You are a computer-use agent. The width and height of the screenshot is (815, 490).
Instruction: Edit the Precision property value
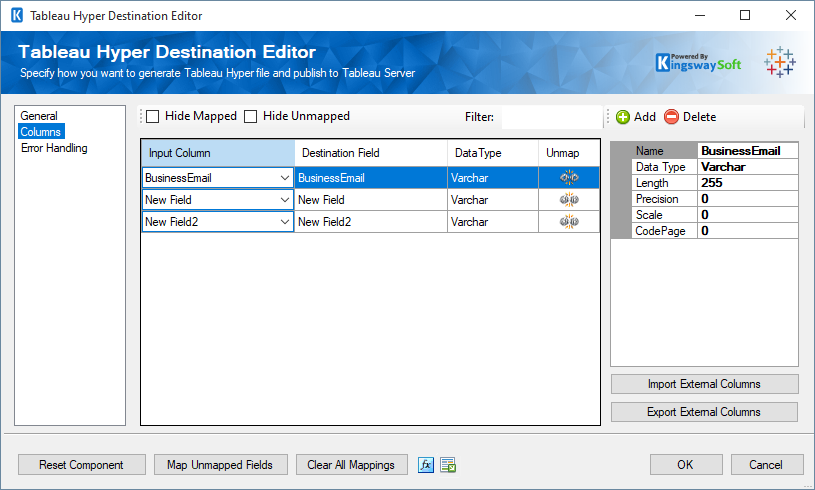point(747,199)
